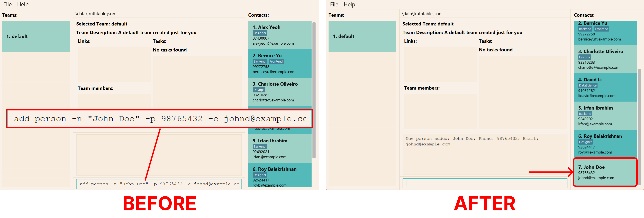Click Bernice Yu's Frontend tag in AFTER window
The height and width of the screenshot is (218, 644).
click(602, 29)
